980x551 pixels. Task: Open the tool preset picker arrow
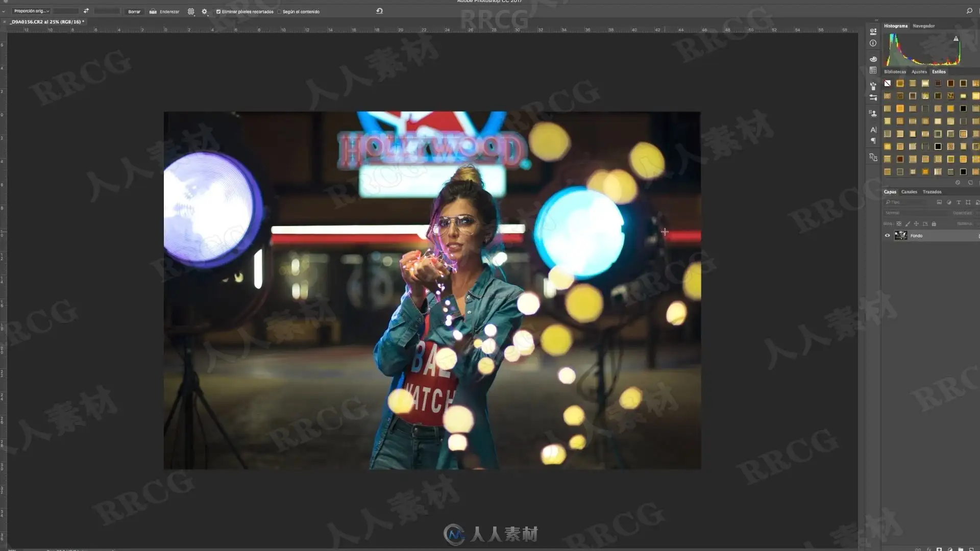click(x=4, y=11)
